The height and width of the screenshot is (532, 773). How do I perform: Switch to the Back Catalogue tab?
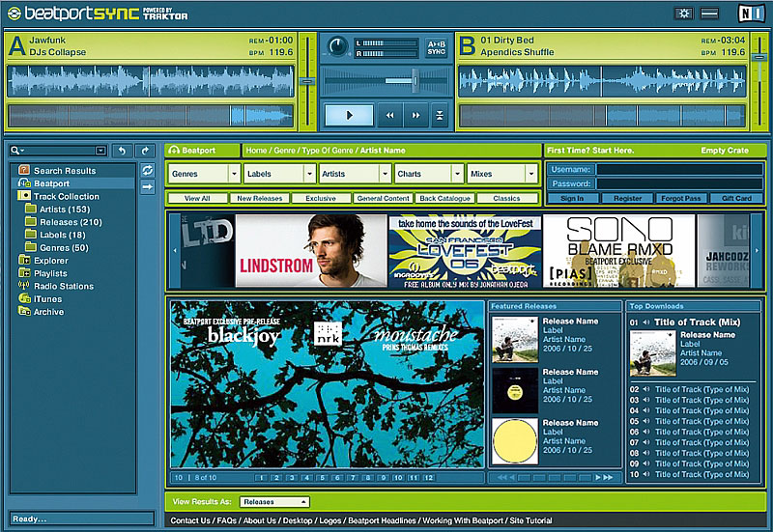point(444,198)
